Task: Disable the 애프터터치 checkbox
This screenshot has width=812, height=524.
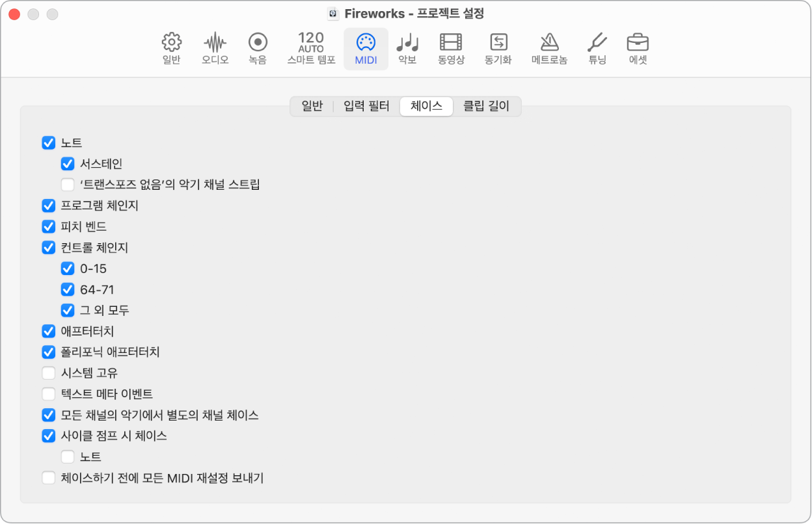Action: [x=48, y=332]
